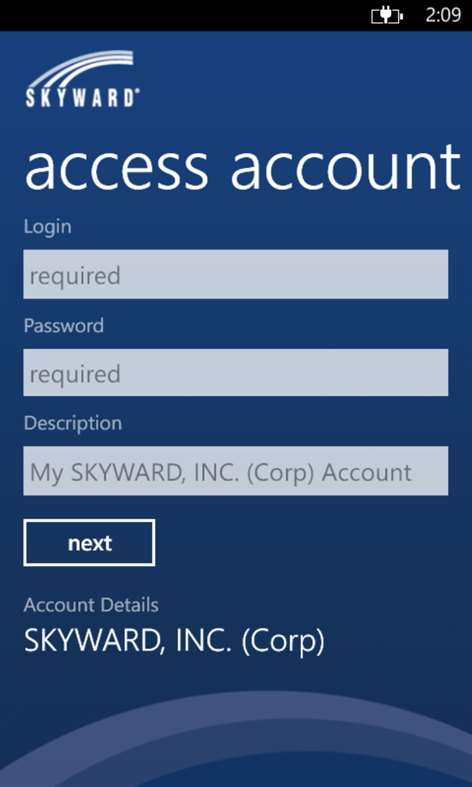Focus the Login required field
Viewport: 472px width, 787px height.
coord(235,274)
